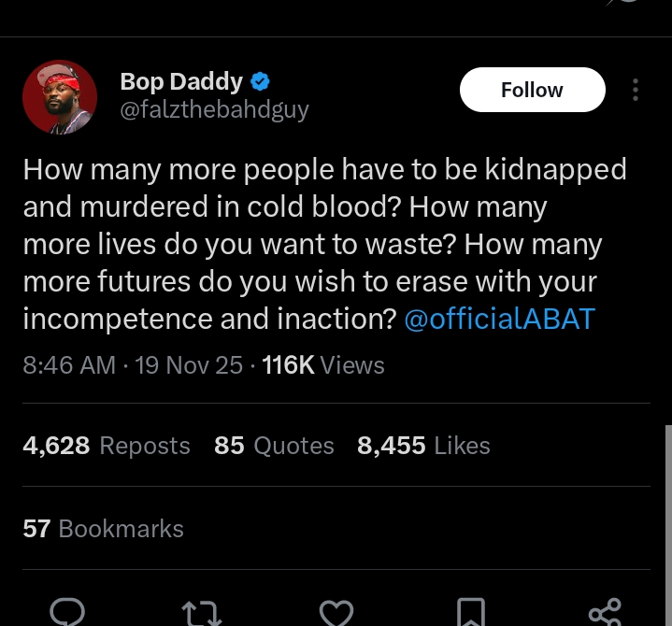Follow Bop Daddy's account

tap(532, 90)
